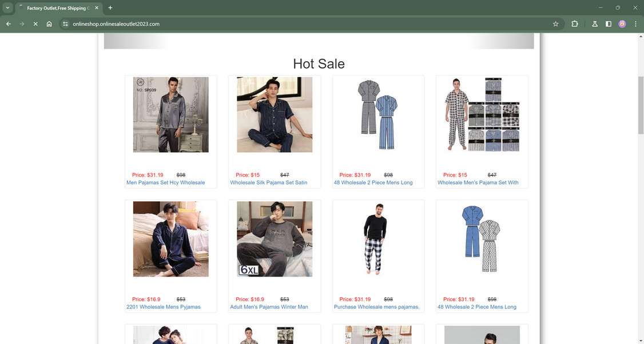The width and height of the screenshot is (644, 344).
Task: Click the blue and patterned pajama sketch image
Action: pos(482,239)
